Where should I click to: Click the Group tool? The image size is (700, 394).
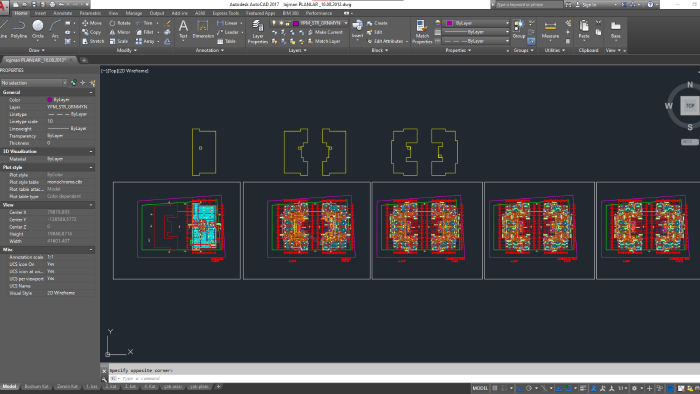[518, 29]
